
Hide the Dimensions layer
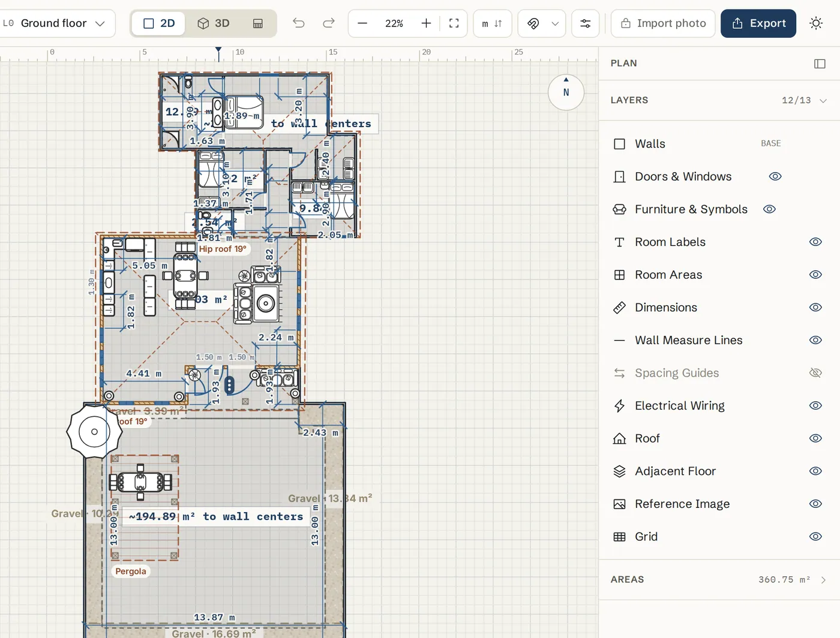pyautogui.click(x=815, y=308)
